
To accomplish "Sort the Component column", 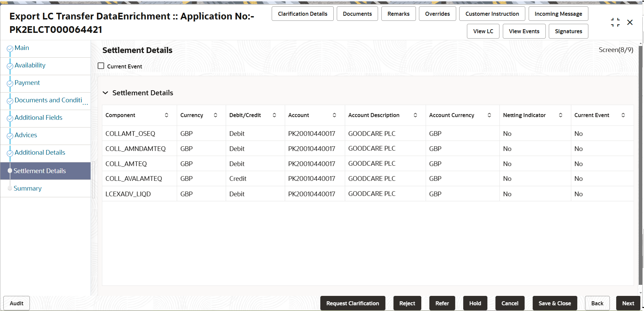I will pos(167,115).
